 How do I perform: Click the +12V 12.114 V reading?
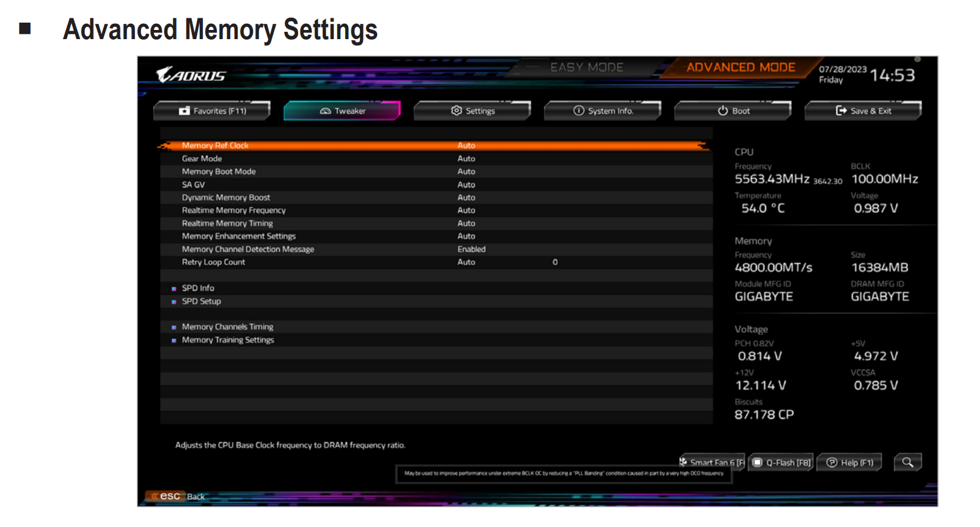point(761,386)
